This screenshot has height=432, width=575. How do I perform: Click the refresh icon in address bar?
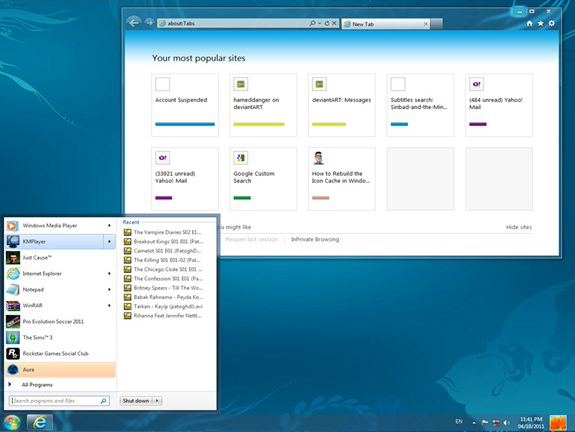pyautogui.click(x=327, y=23)
